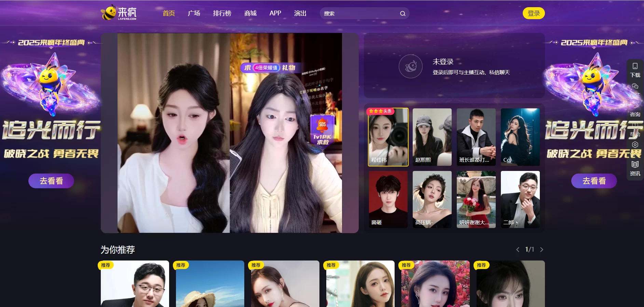
Task: Go to previous recommendations page arrow
Action: click(x=518, y=250)
